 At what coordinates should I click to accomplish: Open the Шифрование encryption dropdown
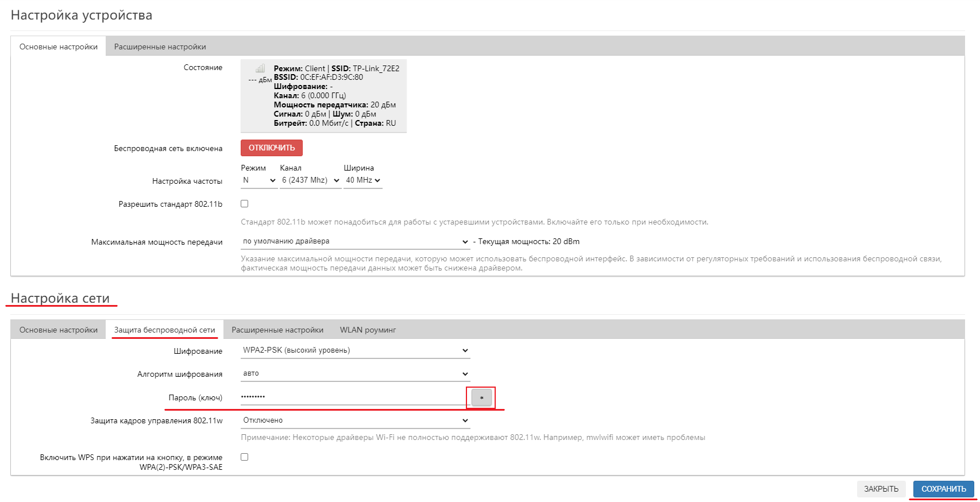355,350
